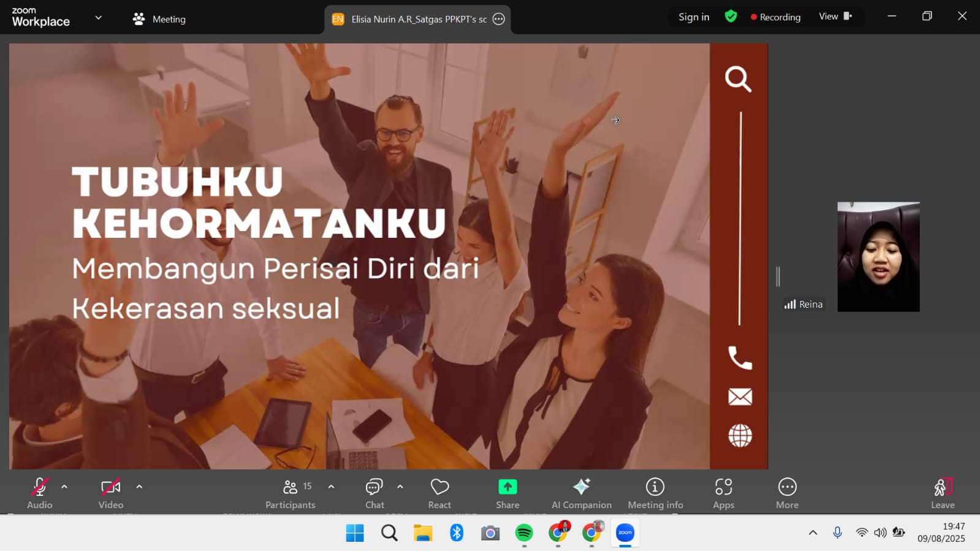Open the Meeting info panel
The height and width of the screenshot is (551, 980).
(655, 493)
